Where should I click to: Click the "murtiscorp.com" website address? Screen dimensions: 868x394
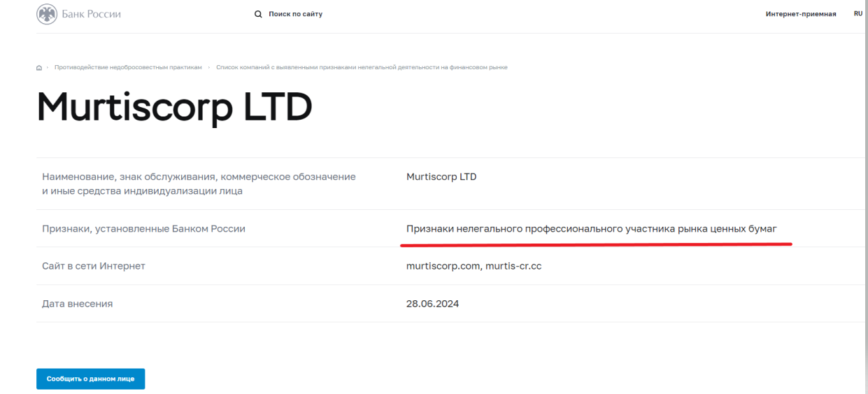tap(443, 266)
